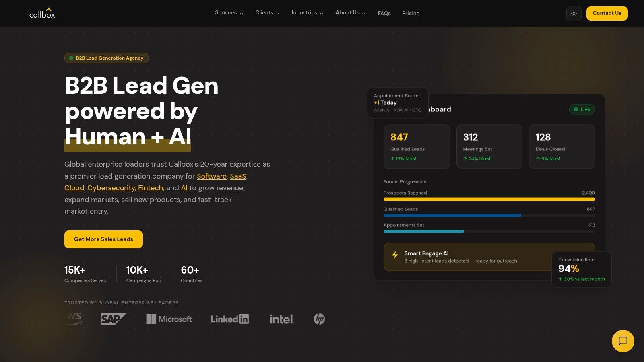Open the Callbox logo homepage link
644x362 pixels.
coord(42,13)
